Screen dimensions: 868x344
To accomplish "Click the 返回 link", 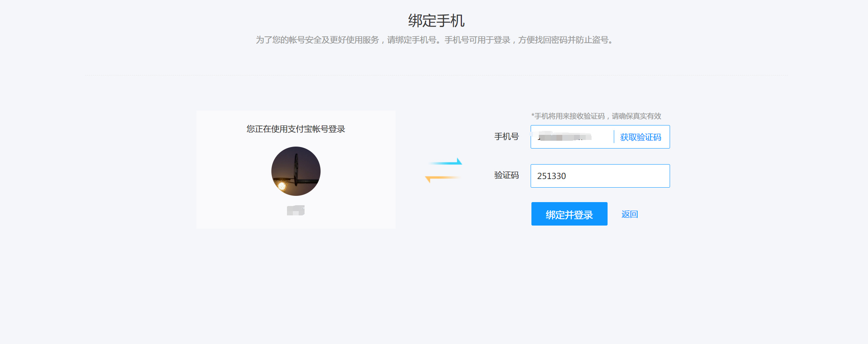I will pyautogui.click(x=630, y=214).
